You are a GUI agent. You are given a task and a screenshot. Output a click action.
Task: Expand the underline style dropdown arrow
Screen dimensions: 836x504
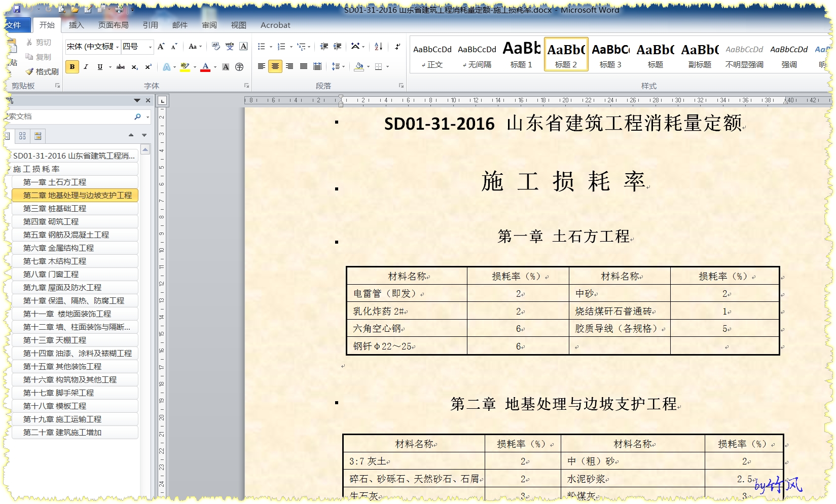pos(110,67)
